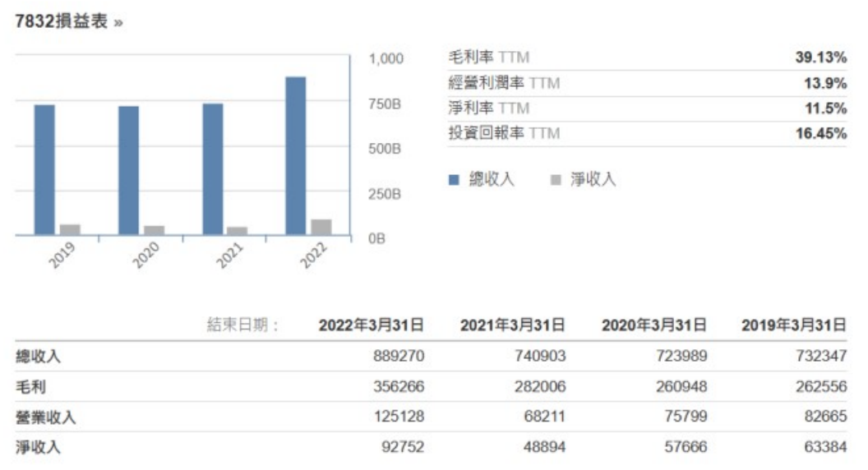Click the 2022 blue revenue bar
Viewport: 868px width, 470px height.
point(296,156)
